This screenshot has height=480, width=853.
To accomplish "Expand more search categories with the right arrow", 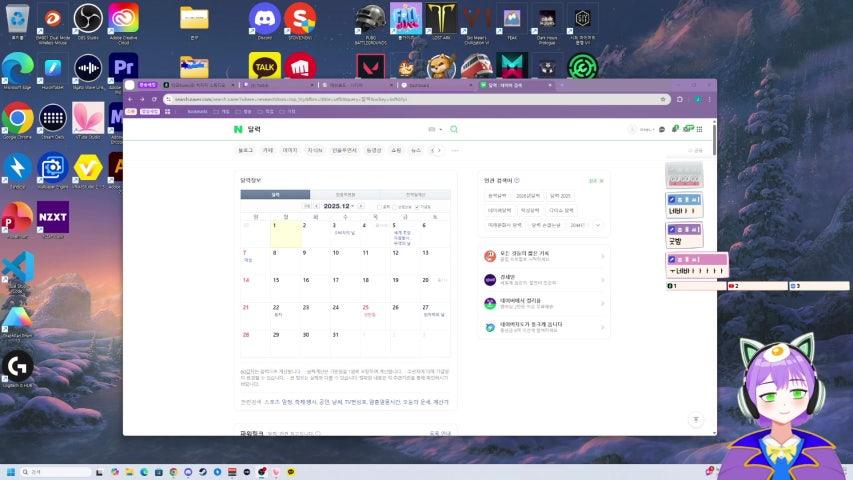I will coord(436,150).
